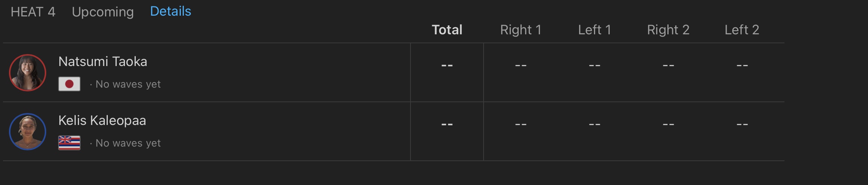The image size is (868, 185).
Task: Select the Natsumi Taoka name link
Action: [x=103, y=62]
